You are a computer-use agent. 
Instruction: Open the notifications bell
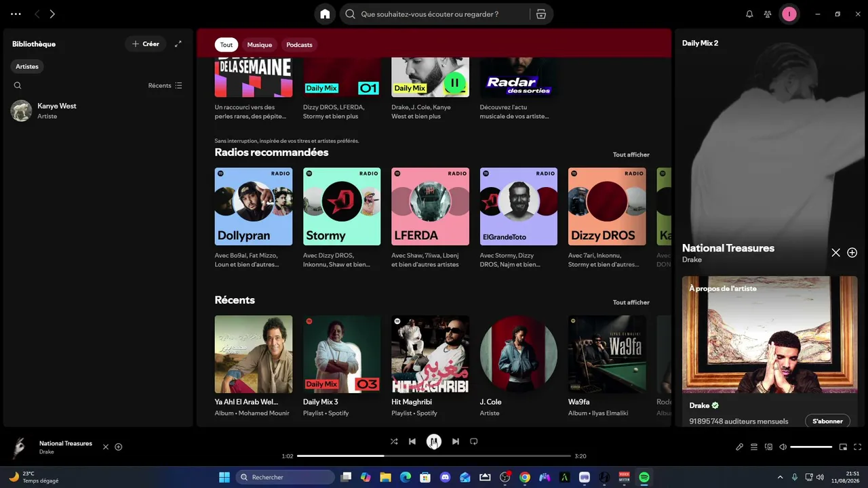point(749,14)
